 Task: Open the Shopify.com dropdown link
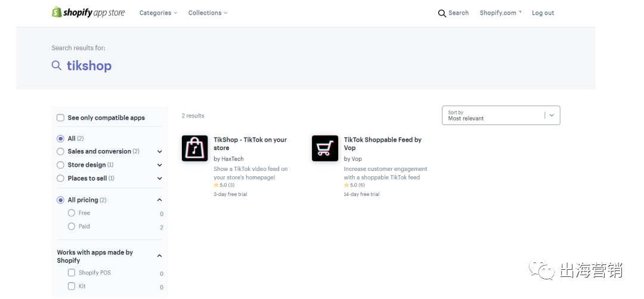click(500, 13)
